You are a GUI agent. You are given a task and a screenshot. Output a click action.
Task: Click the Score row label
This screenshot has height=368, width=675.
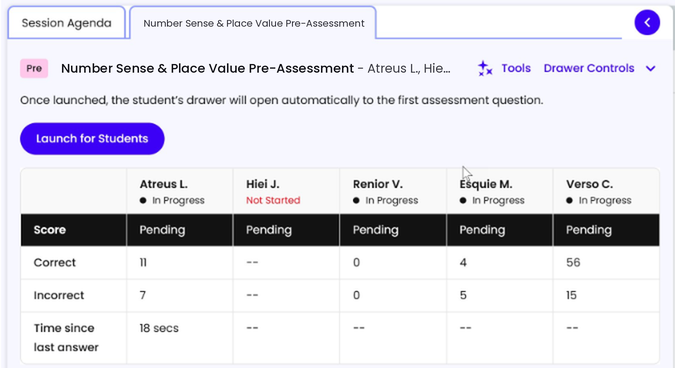(50, 230)
